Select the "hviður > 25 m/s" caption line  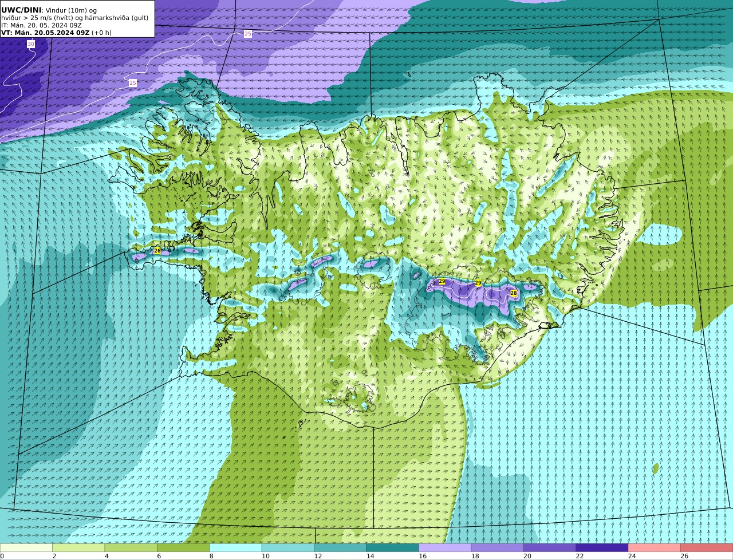click(x=74, y=18)
